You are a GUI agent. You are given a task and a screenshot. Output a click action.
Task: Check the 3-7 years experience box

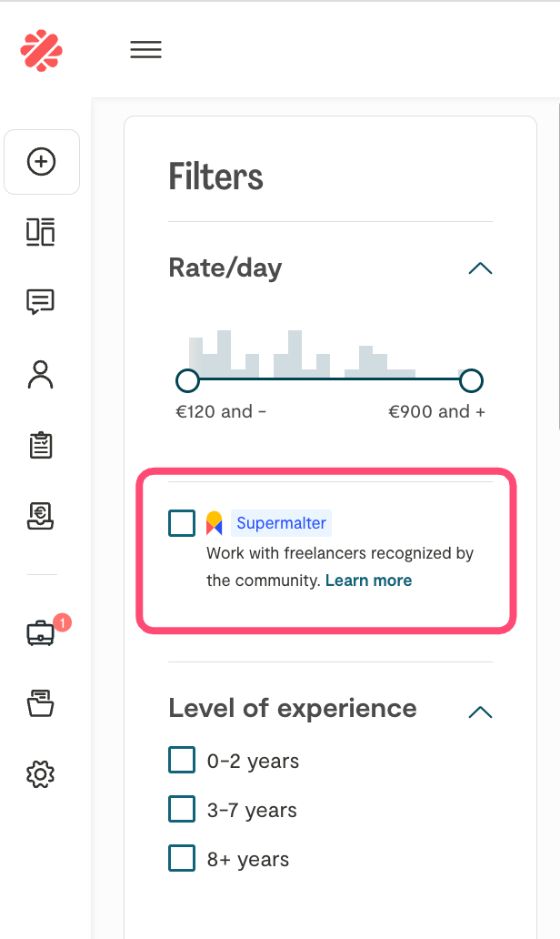tap(182, 809)
